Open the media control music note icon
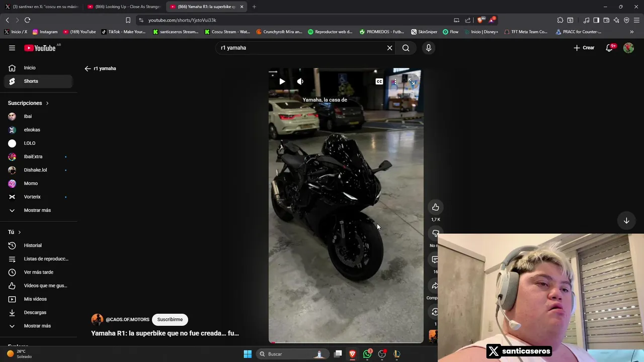 586,20
